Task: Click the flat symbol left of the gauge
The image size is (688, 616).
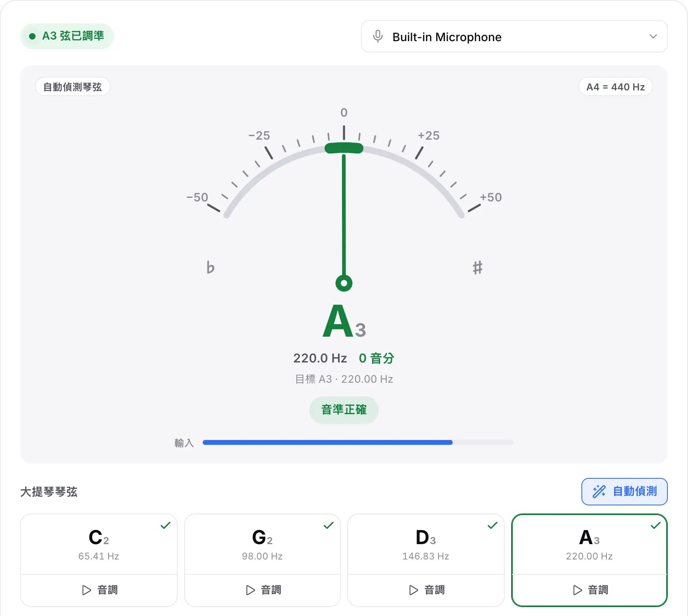Action: pos(210,268)
